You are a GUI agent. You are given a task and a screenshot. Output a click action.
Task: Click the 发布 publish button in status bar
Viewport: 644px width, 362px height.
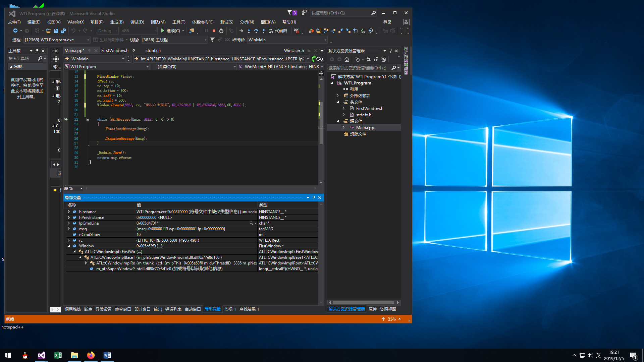pyautogui.click(x=391, y=319)
